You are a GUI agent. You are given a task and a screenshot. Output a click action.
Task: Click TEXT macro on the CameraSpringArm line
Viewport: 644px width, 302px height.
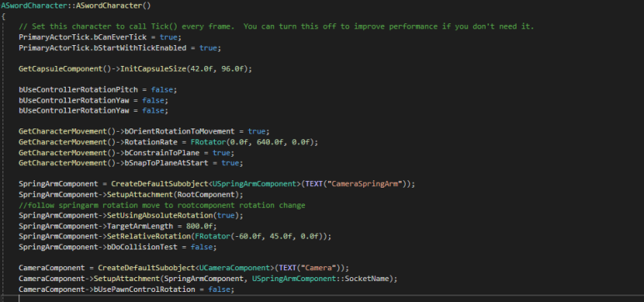click(x=315, y=184)
